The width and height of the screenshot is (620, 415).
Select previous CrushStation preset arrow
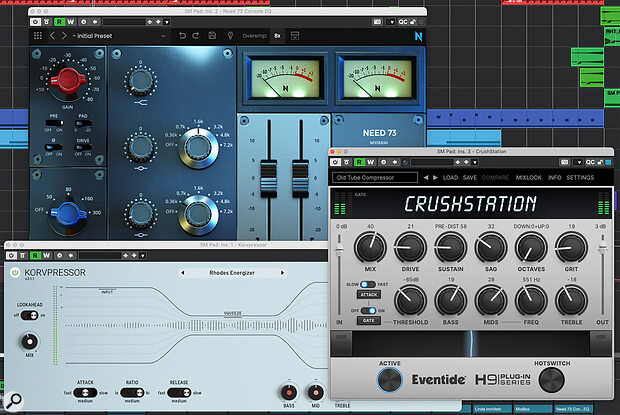(x=425, y=177)
